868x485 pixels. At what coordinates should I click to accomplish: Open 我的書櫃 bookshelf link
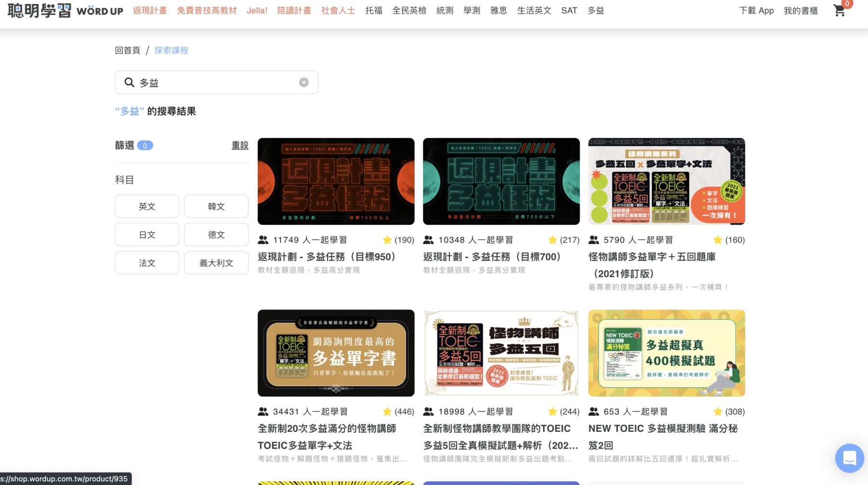point(800,11)
